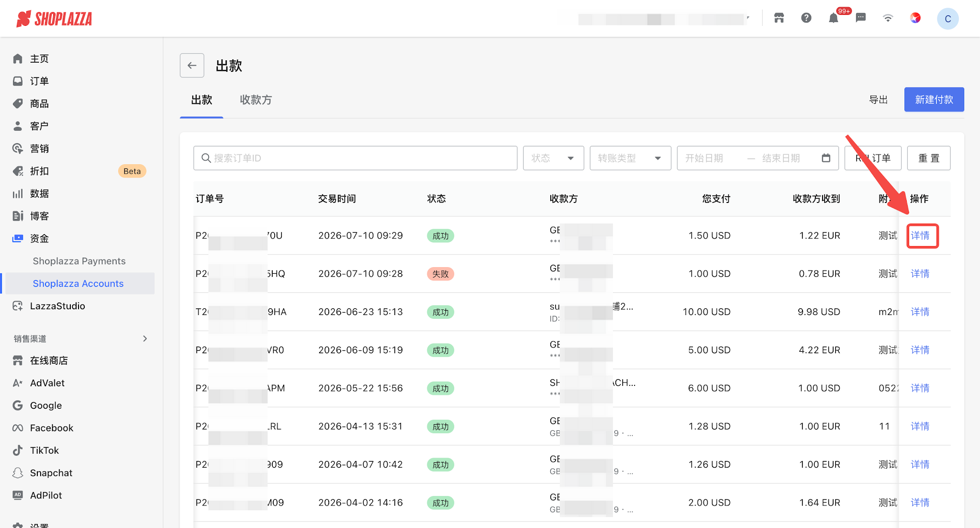This screenshot has width=980, height=528.
Task: Click the Beta badge next to 折扣
Action: [132, 171]
